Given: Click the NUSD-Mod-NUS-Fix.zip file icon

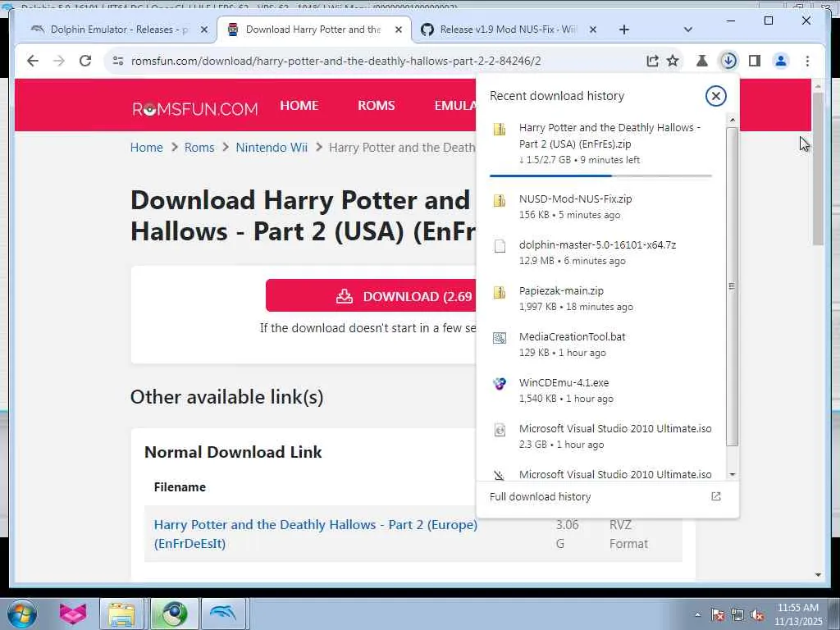Looking at the screenshot, I should (500, 200).
